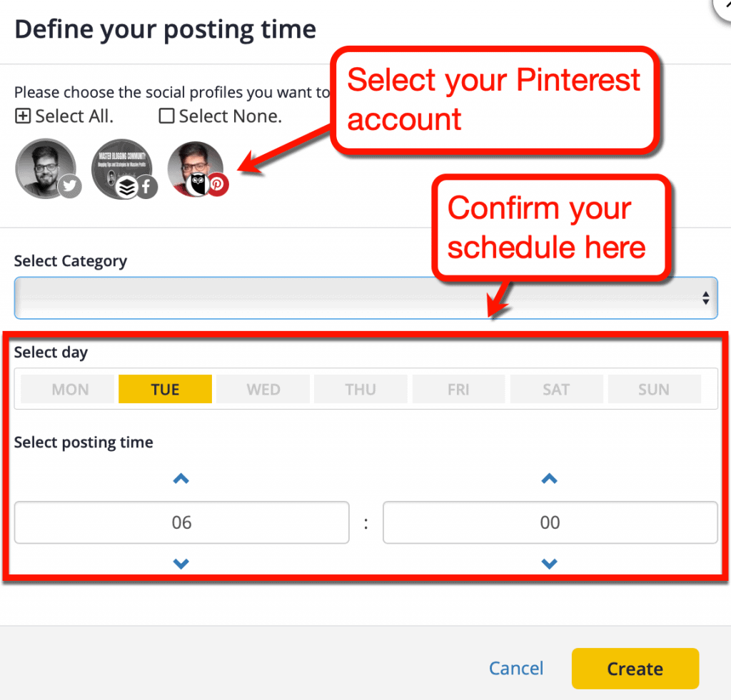731x700 pixels.
Task: Click the Buffer stack icon on middle profile
Action: (127, 187)
